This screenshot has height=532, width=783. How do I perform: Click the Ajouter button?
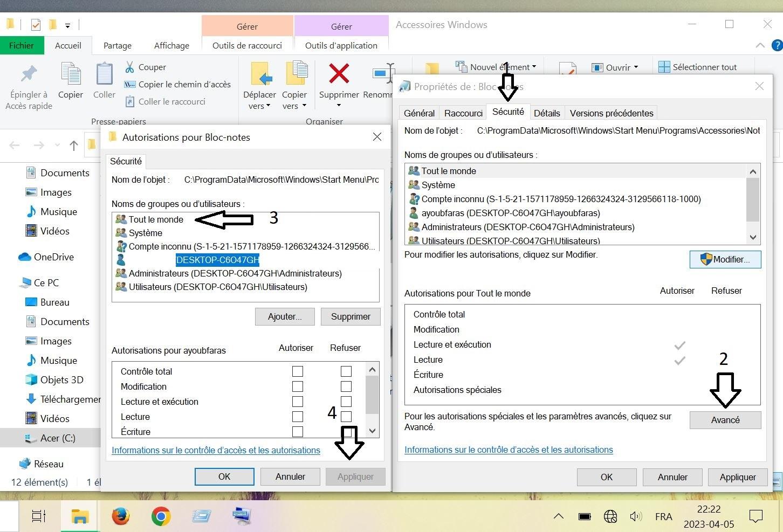285,316
